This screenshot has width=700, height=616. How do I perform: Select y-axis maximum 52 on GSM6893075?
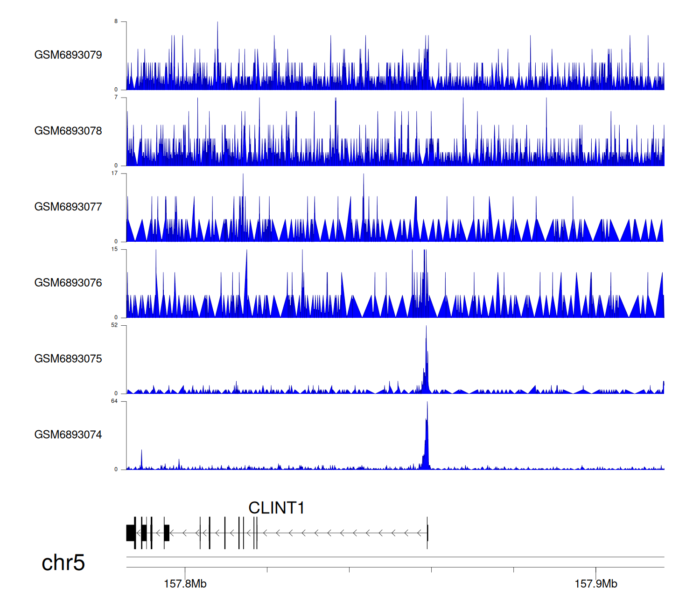click(x=114, y=325)
